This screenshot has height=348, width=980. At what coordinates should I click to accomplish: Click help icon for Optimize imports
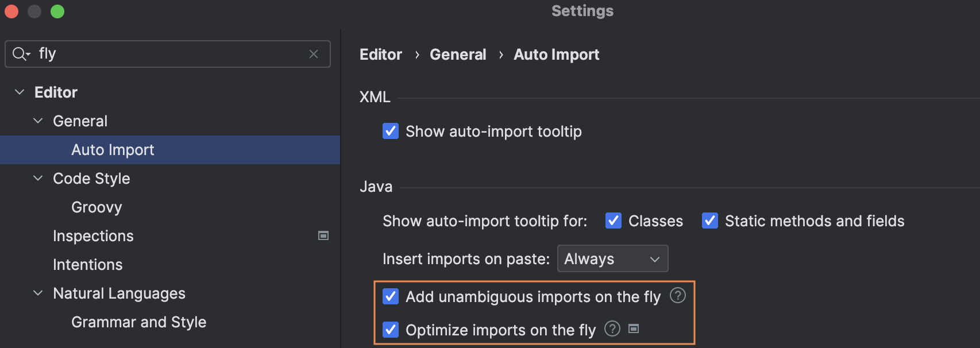point(612,329)
